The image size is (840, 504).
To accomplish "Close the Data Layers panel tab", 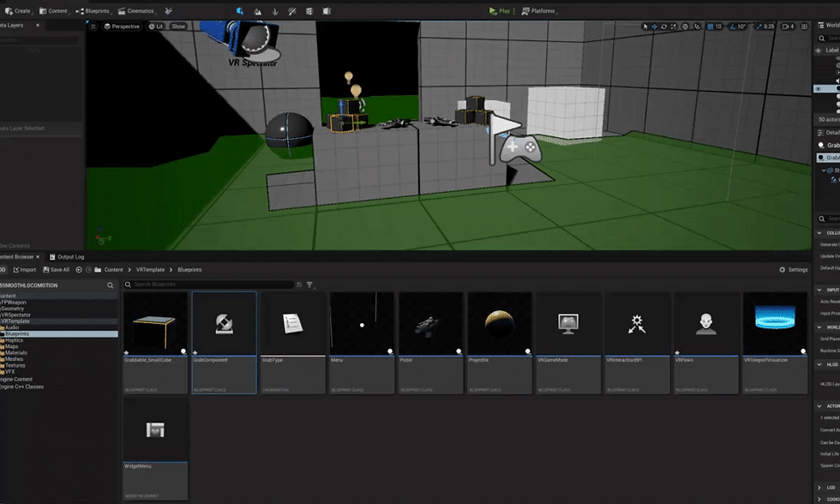I will tap(38, 25).
